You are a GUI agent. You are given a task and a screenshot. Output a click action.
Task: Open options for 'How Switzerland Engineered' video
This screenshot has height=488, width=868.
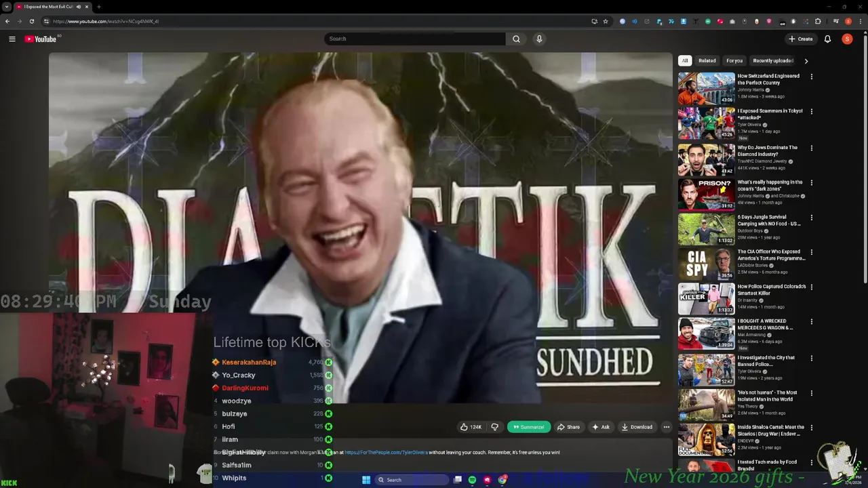tap(811, 77)
